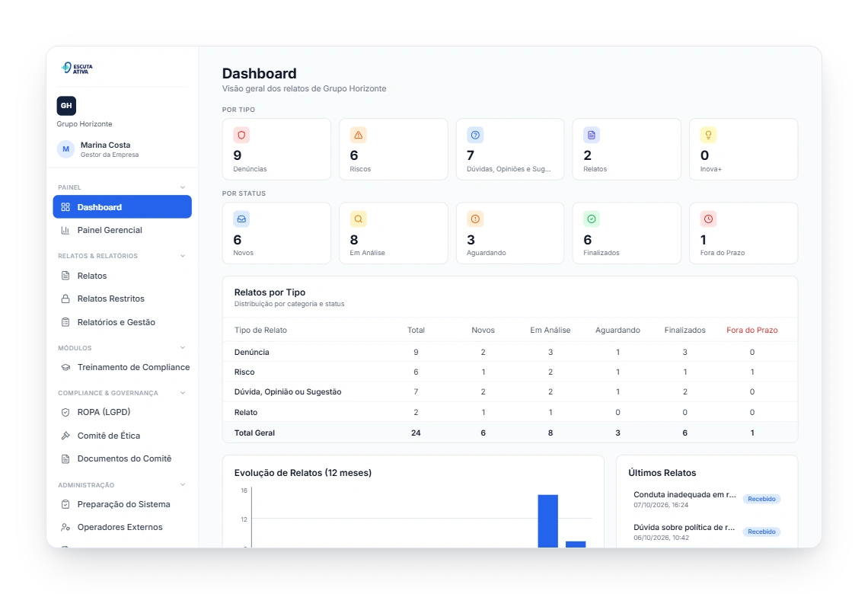Click the Grupo Horizonte company name

click(85, 125)
